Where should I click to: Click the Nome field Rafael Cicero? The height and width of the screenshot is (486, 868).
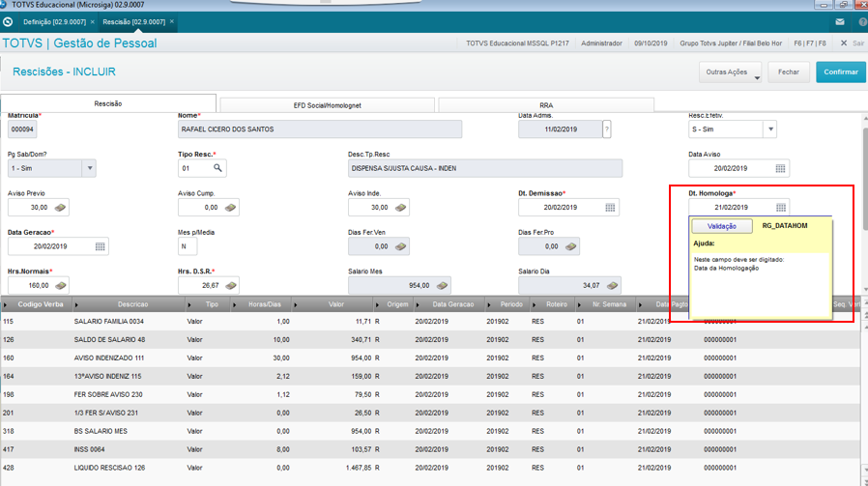[x=320, y=129]
